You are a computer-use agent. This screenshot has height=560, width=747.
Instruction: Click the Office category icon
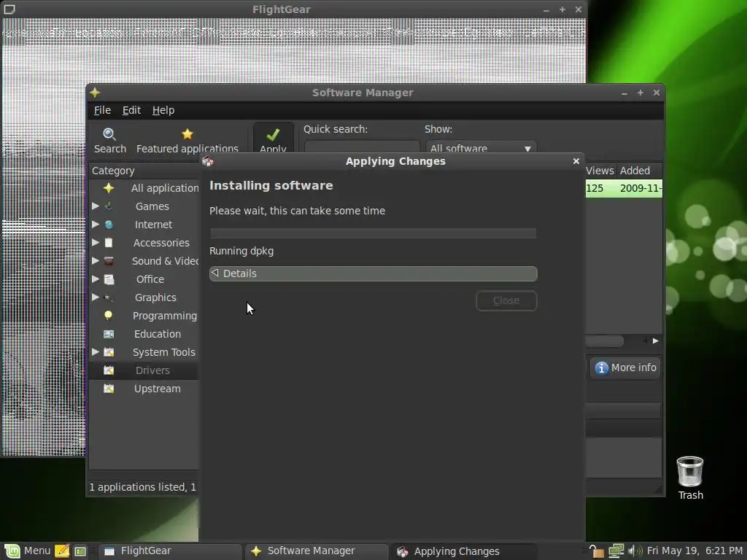point(109,279)
